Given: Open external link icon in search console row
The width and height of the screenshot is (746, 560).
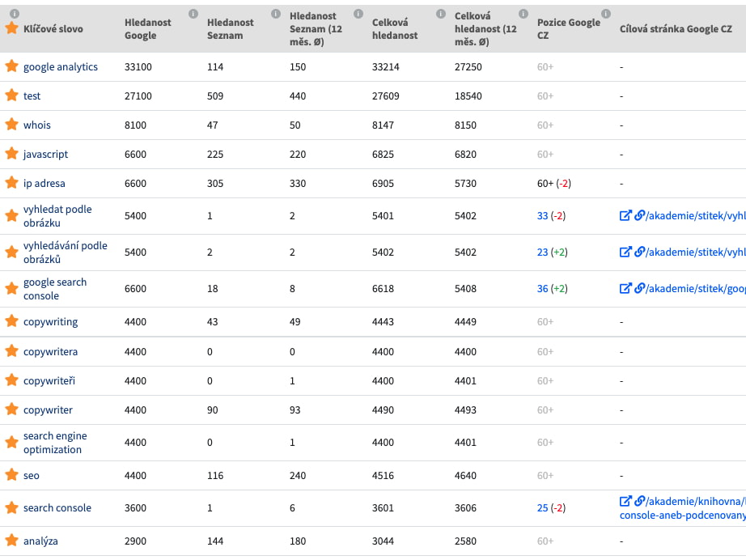Looking at the screenshot, I should click(x=625, y=501).
